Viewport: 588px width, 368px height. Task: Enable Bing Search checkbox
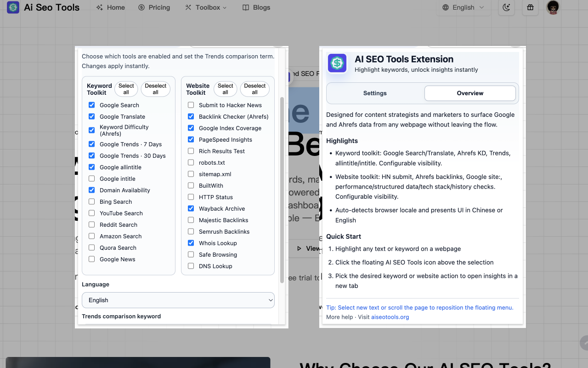pyautogui.click(x=92, y=201)
